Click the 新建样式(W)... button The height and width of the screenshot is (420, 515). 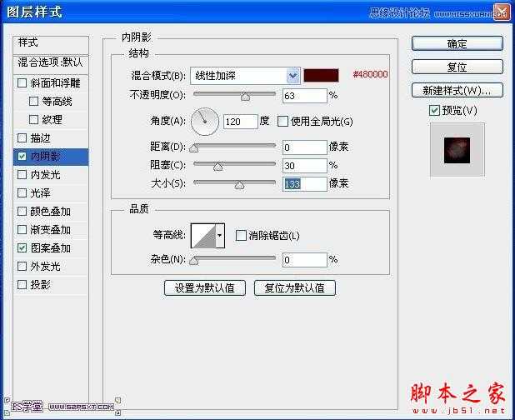click(457, 90)
